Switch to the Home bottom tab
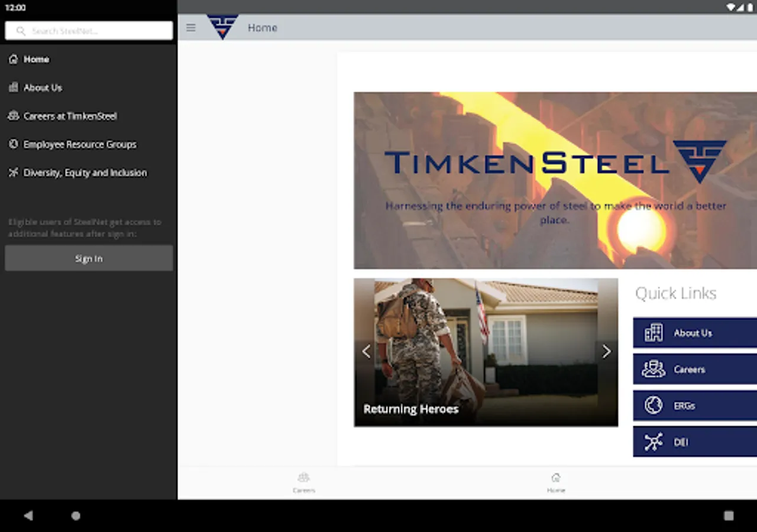Screen dimensions: 757x532 pyautogui.click(x=556, y=482)
